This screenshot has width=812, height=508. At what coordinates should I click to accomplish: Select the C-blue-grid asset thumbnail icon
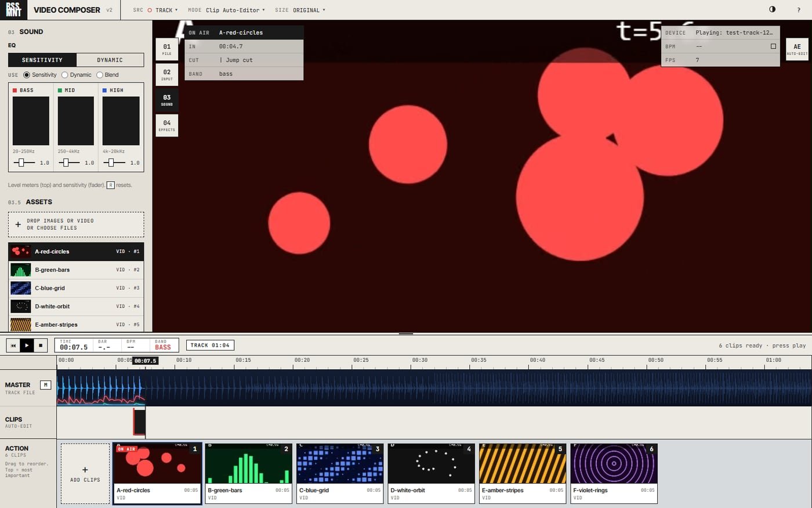(21, 288)
